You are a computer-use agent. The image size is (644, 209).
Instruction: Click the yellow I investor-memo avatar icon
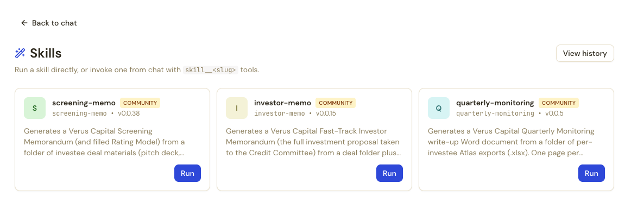pyautogui.click(x=237, y=108)
